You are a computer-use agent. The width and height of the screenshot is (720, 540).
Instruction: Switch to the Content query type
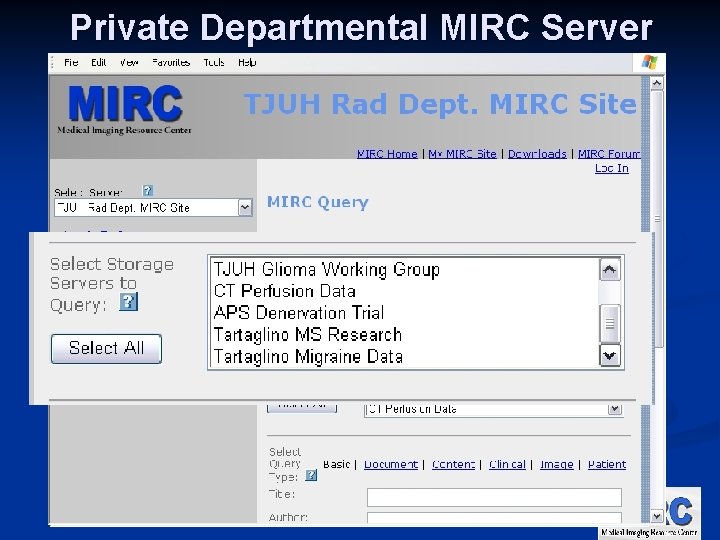(x=453, y=464)
